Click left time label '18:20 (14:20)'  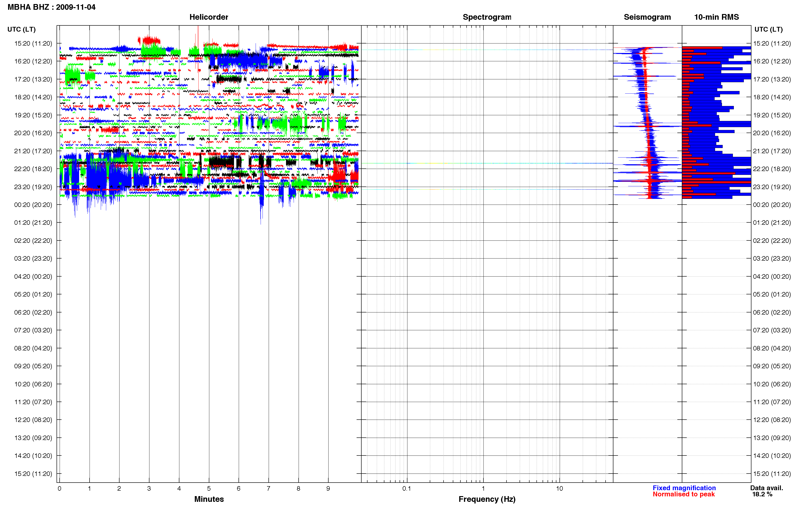pyautogui.click(x=33, y=97)
